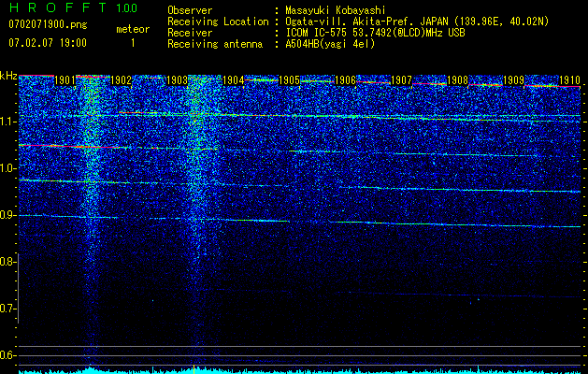588x374 pixels.
Task: Click the 0.7 frequency axis label
Action: pos(7,309)
